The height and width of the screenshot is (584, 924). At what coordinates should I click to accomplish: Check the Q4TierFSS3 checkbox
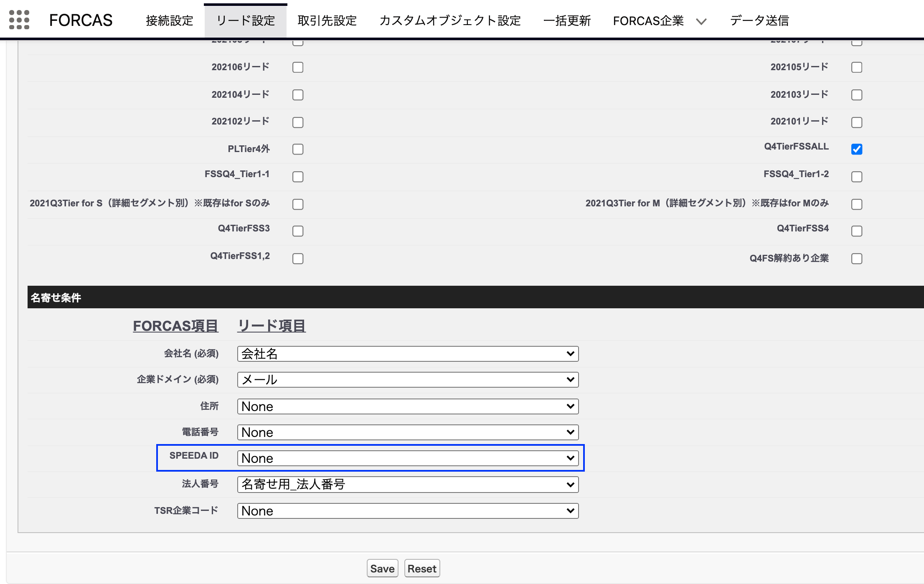tap(298, 231)
